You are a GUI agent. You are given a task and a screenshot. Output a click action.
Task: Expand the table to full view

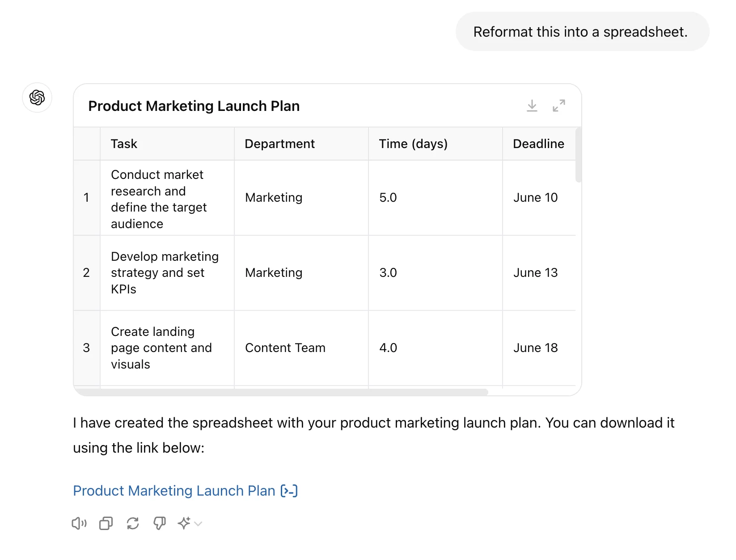click(558, 106)
